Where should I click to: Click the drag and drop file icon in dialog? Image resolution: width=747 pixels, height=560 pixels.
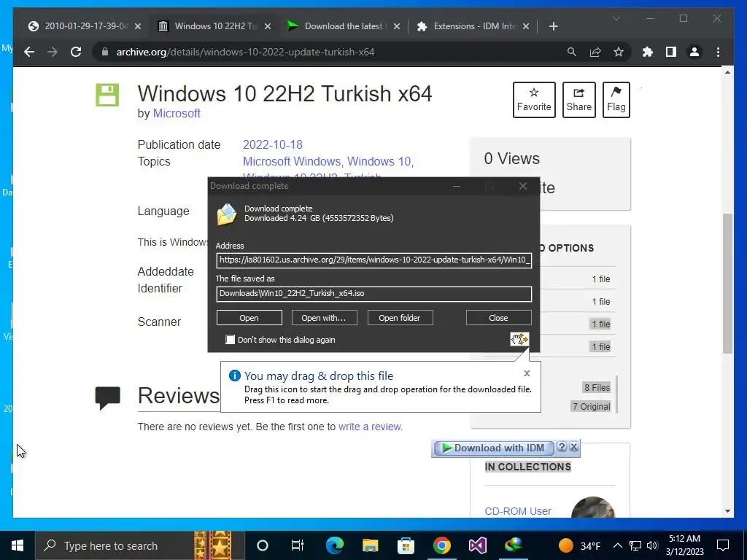pos(519,339)
